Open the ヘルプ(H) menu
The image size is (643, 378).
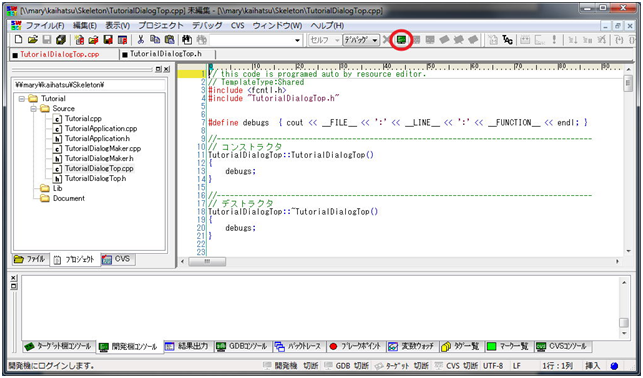[x=327, y=25]
